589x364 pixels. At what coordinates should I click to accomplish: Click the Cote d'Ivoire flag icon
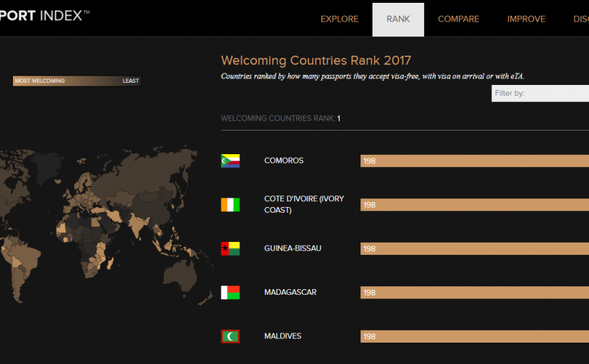230,205
